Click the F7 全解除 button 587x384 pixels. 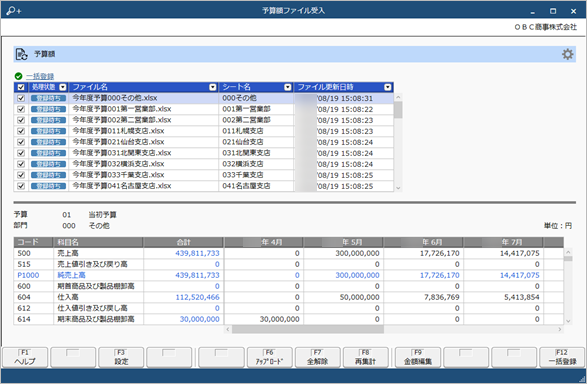pos(317,357)
